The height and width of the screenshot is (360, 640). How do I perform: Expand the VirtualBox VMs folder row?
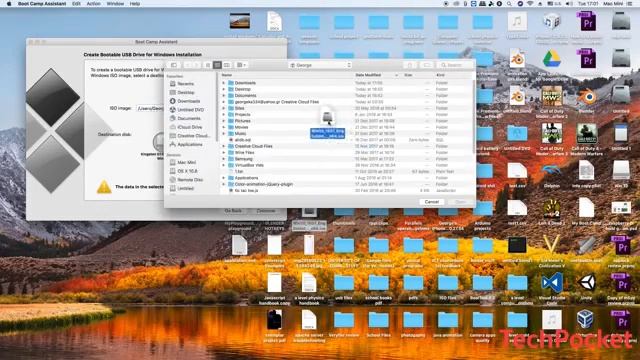(224, 165)
